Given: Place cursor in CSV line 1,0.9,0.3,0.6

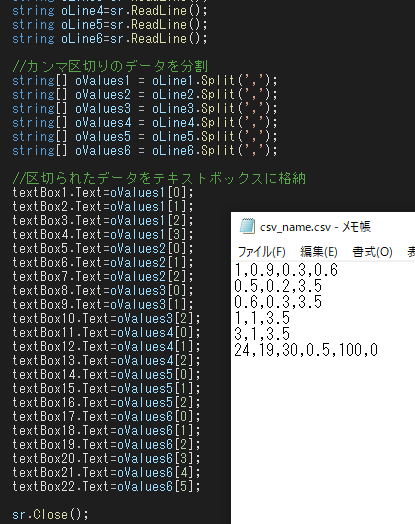Looking at the screenshot, I should pos(286,270).
